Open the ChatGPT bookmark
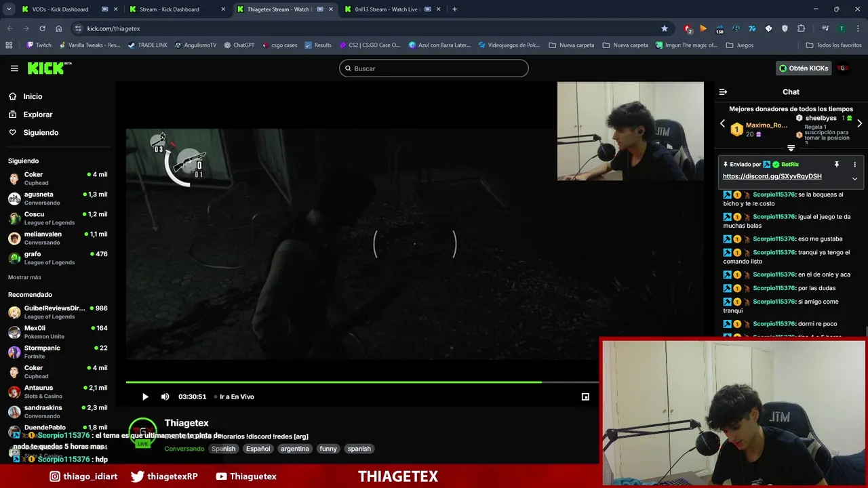 (x=239, y=45)
